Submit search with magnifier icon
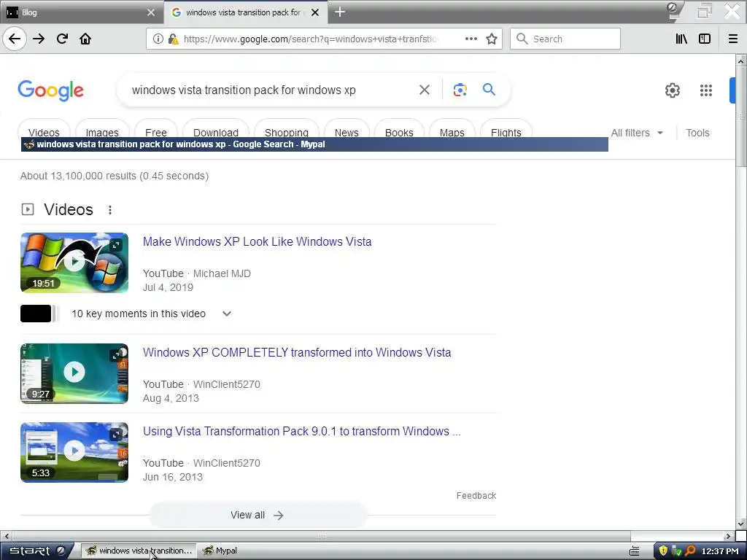This screenshot has height=560, width=747. click(x=489, y=89)
